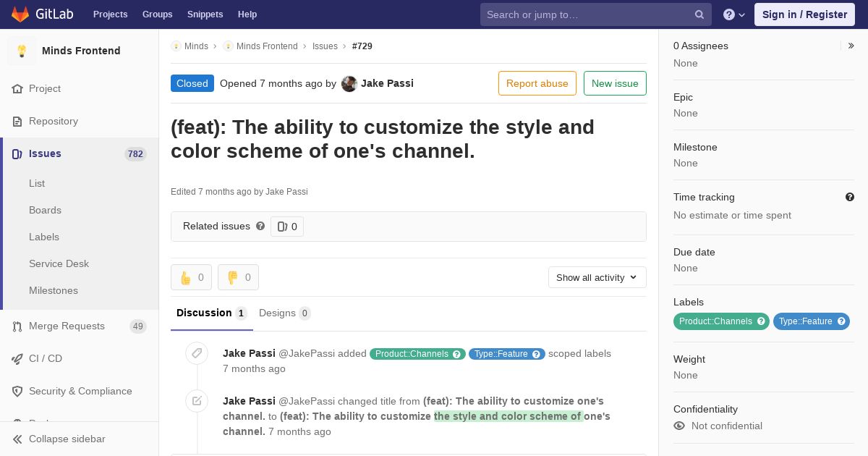
Task: Click the @JakePassi mention in label activity
Action: (x=307, y=353)
